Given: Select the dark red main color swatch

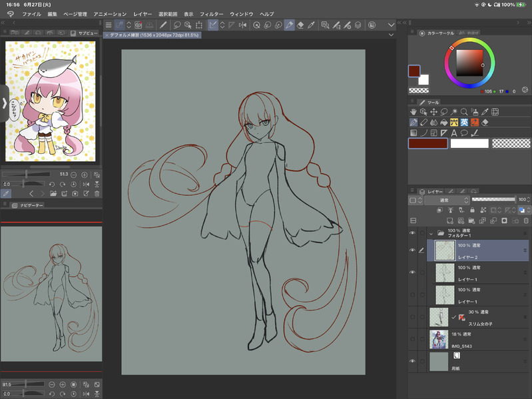Looking at the screenshot, I should pos(427,143).
